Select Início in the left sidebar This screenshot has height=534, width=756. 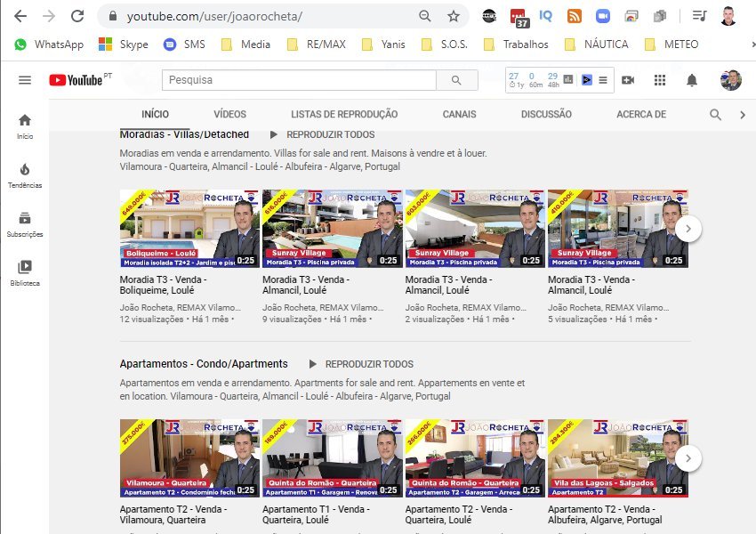(25, 126)
